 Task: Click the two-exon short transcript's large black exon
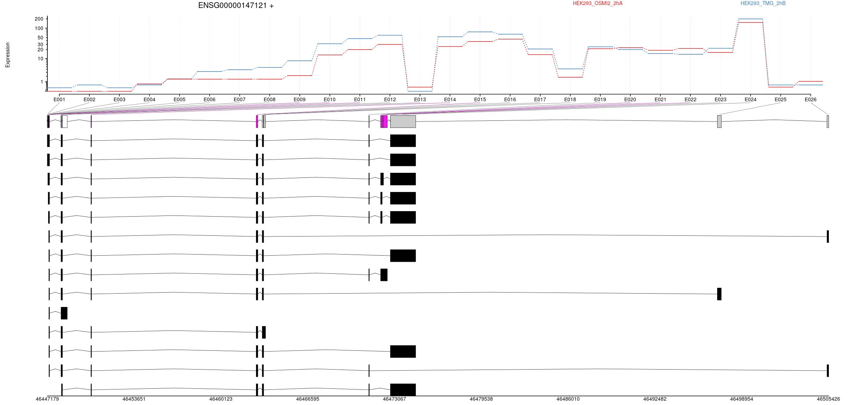[64, 313]
